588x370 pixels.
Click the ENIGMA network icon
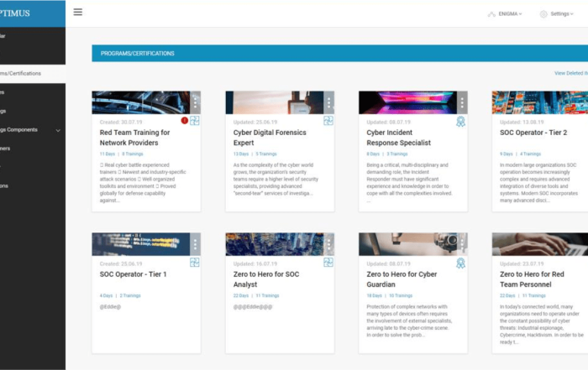point(491,14)
